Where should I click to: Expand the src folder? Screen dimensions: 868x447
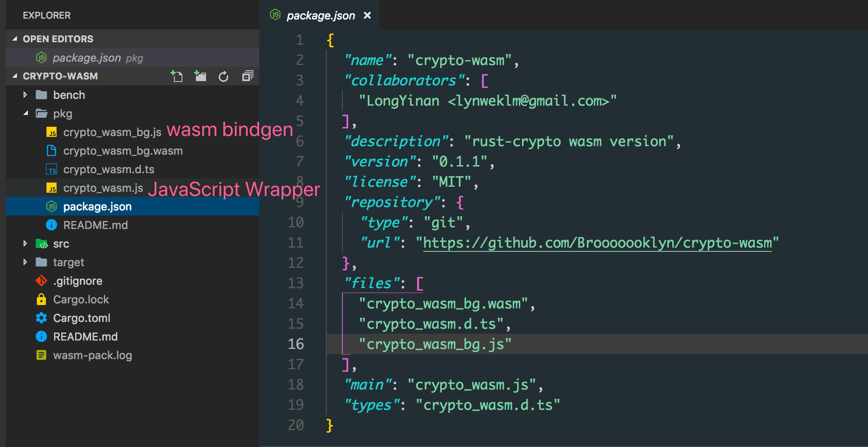tap(25, 244)
